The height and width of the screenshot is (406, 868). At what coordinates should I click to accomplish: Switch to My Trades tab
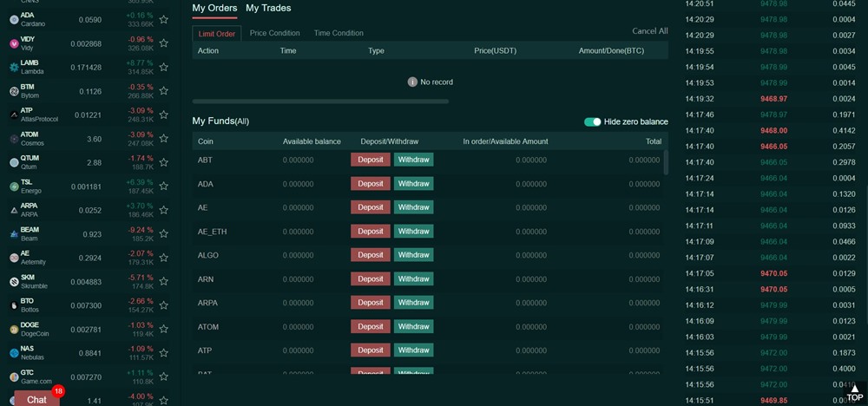pos(268,8)
